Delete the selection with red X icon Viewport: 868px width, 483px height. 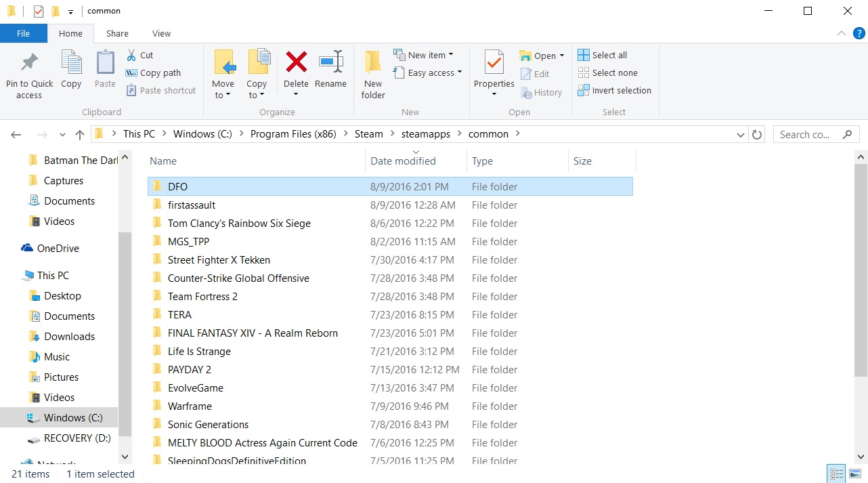(296, 62)
